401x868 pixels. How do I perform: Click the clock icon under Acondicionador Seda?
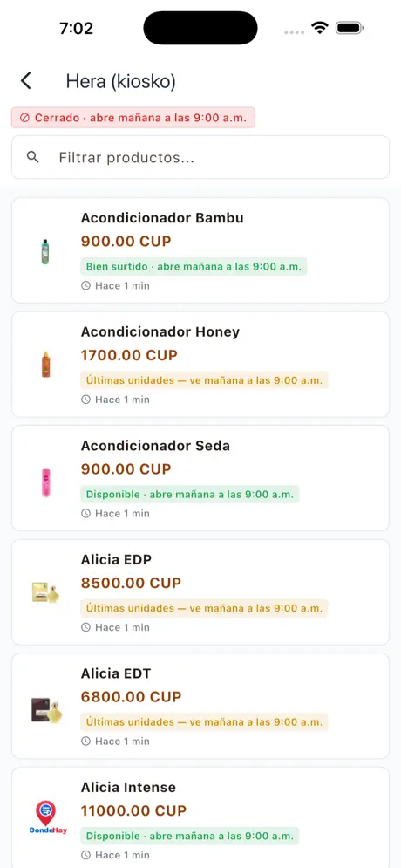tap(85, 513)
